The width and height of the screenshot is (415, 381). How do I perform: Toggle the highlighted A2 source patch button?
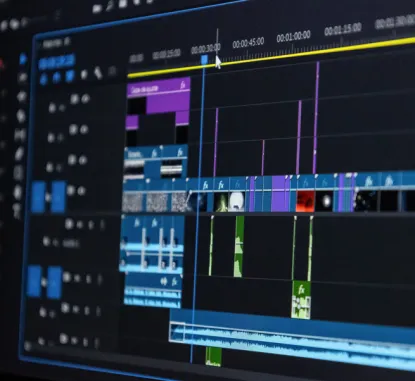pos(34,282)
